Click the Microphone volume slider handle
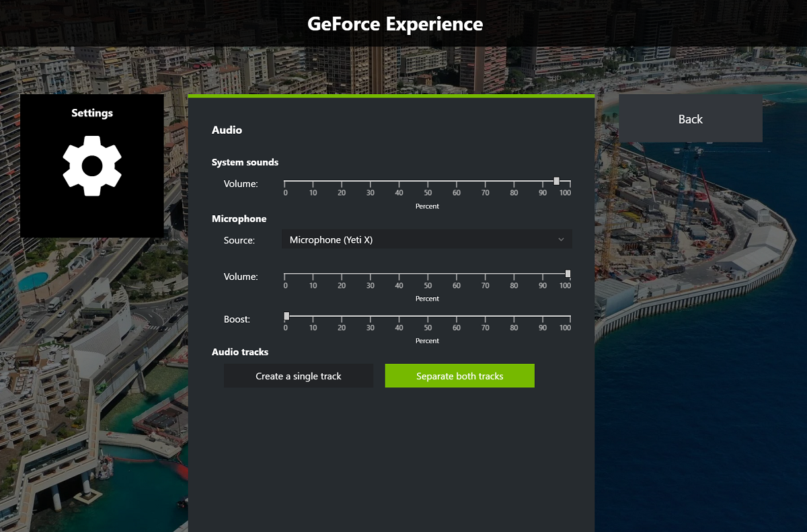Image resolution: width=807 pixels, height=532 pixels. pos(568,274)
